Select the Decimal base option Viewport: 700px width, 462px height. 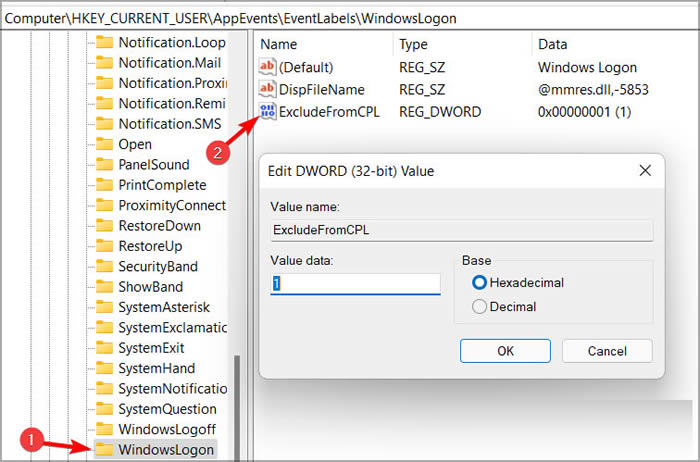coord(479,307)
